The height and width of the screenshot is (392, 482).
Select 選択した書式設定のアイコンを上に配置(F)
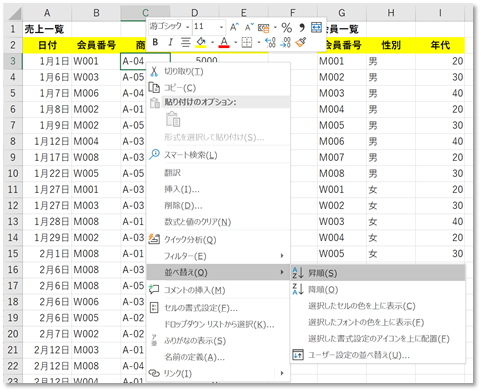tap(378, 339)
